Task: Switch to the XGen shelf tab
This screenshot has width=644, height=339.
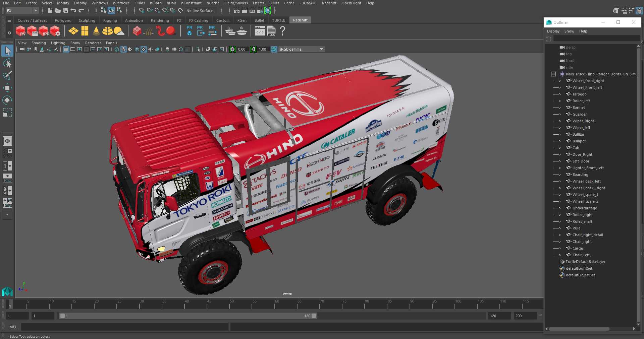Action: (242, 20)
